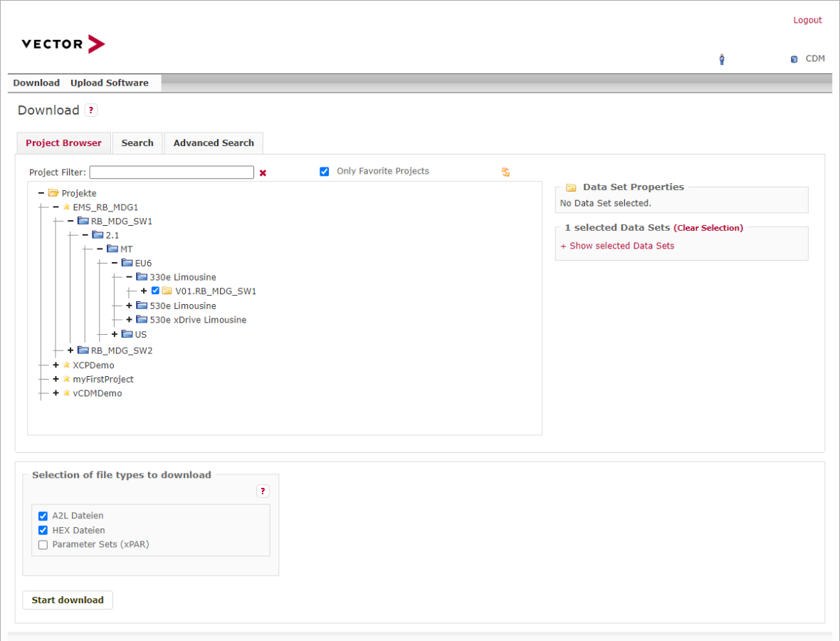The width and height of the screenshot is (840, 641).
Task: Switch to the Advanced Search tab
Action: (x=214, y=143)
